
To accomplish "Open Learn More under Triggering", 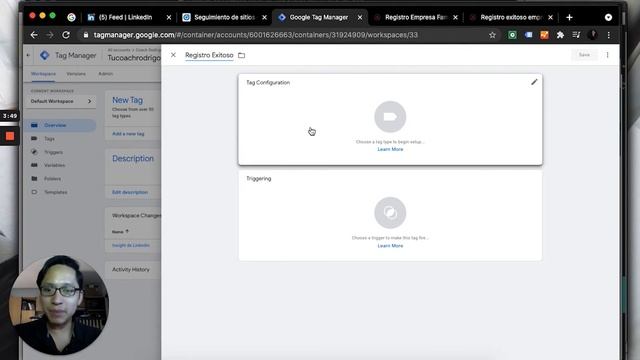I will pyautogui.click(x=390, y=246).
